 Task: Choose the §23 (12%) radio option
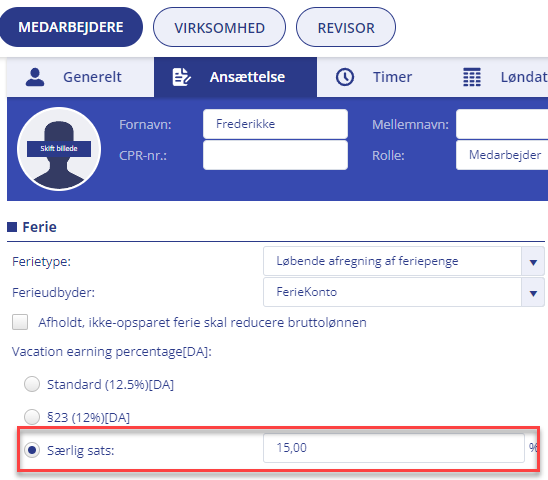(32, 417)
